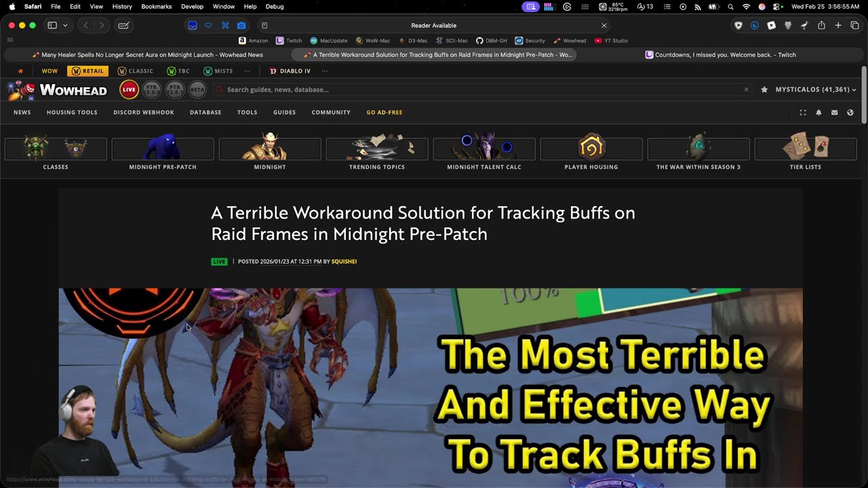Stop loading with the address bar X
This screenshot has height=488, width=868.
pos(604,25)
